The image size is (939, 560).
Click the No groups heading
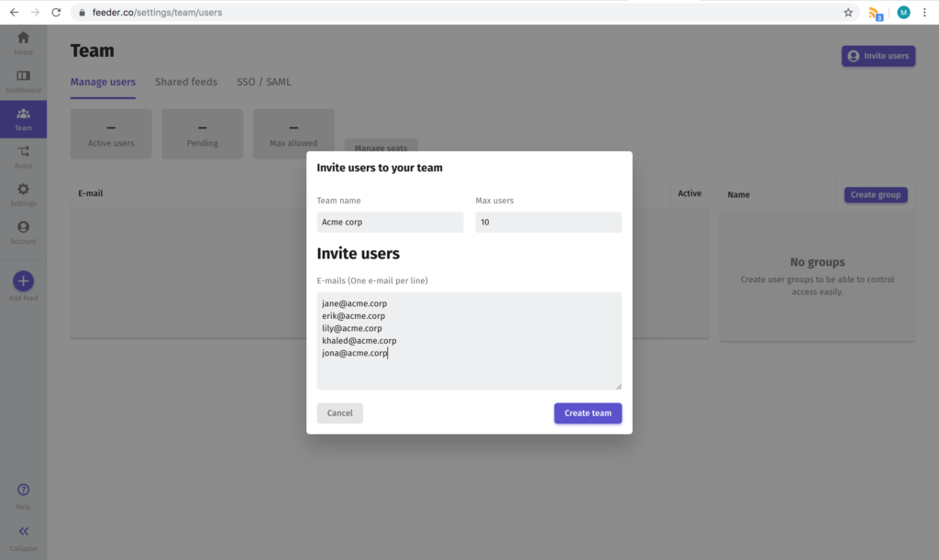(x=817, y=262)
